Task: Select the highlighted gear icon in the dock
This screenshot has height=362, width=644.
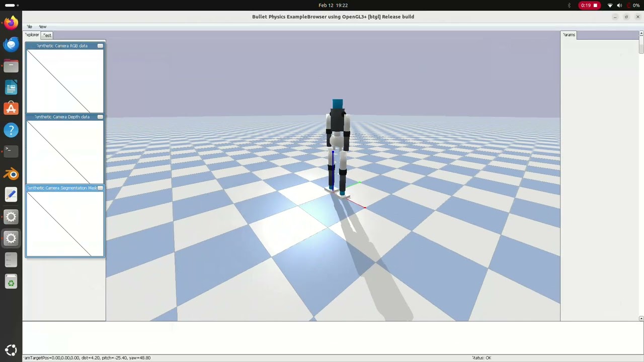Action: pyautogui.click(x=11, y=238)
